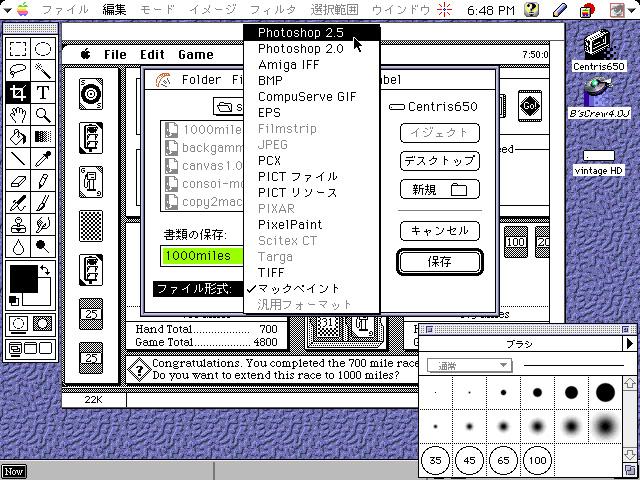Select the Rubber Stamp tool
This screenshot has height=480, width=640.
[x=18, y=225]
